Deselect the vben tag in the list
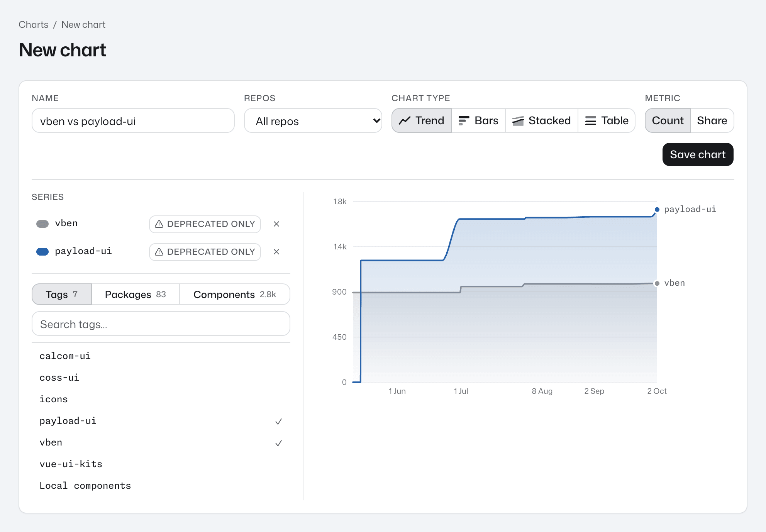Viewport: 766px width, 532px height. point(161,442)
